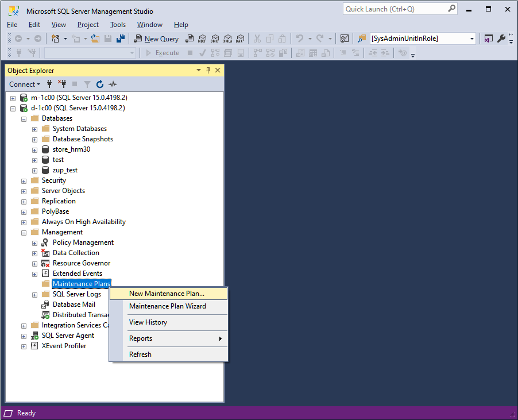The image size is (518, 420).
Task: Expand the m-1c00 server node
Action: pyautogui.click(x=13, y=98)
